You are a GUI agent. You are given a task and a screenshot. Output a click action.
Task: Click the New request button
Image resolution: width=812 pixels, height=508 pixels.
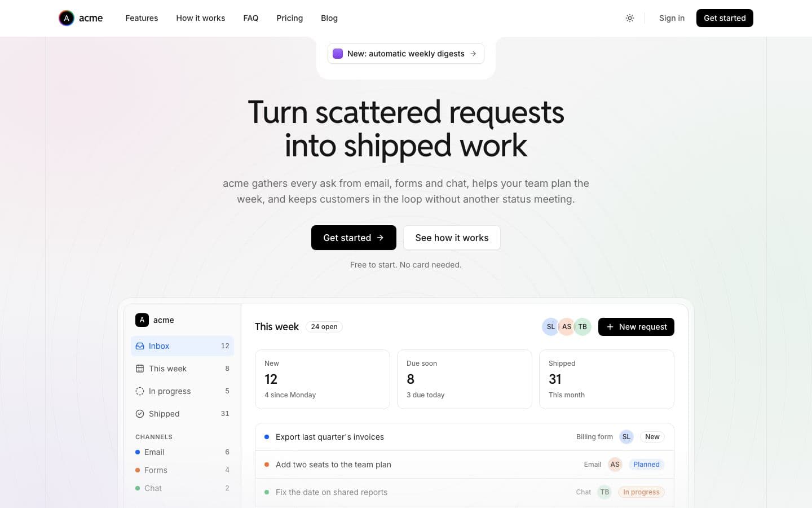636,327
